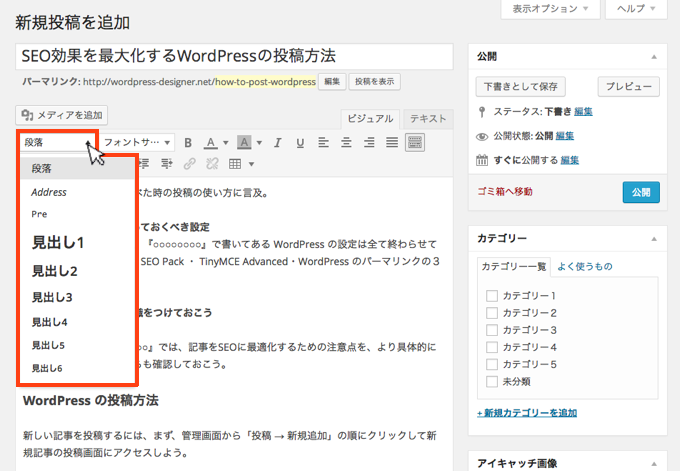Align text center
680x475 pixels.
[x=346, y=142]
